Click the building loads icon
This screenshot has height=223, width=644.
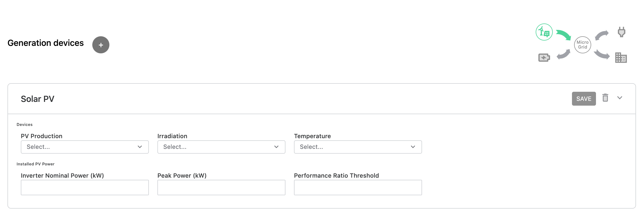tap(621, 57)
